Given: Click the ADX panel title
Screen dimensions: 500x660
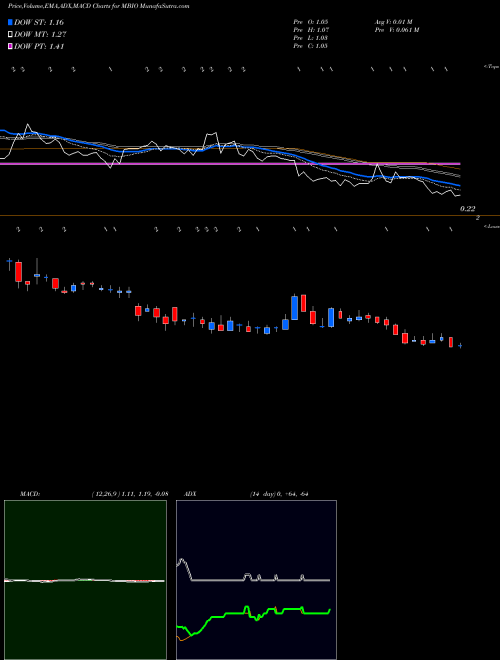Looking at the screenshot, I should [190, 494].
